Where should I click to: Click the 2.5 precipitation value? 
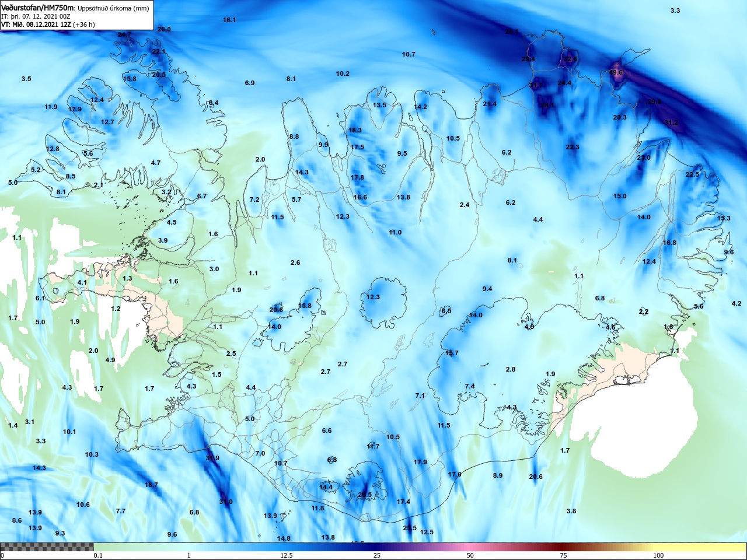pyautogui.click(x=231, y=354)
